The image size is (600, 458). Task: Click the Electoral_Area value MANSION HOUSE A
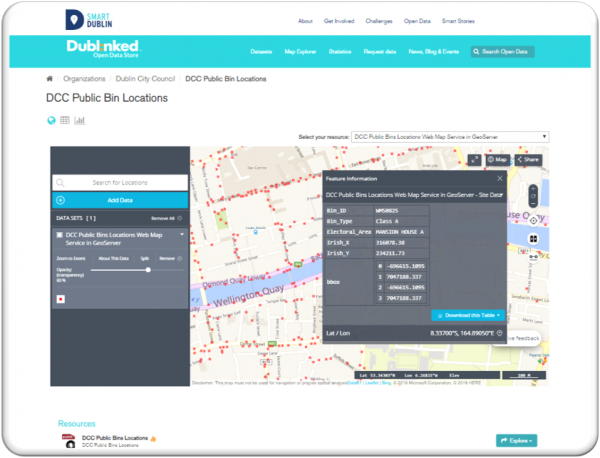(401, 232)
